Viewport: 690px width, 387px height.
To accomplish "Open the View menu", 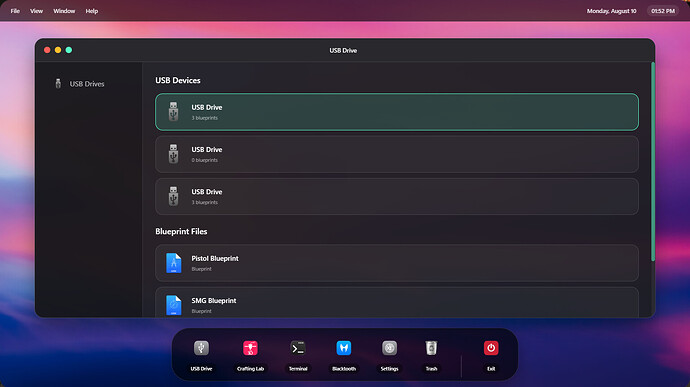I will [37, 11].
